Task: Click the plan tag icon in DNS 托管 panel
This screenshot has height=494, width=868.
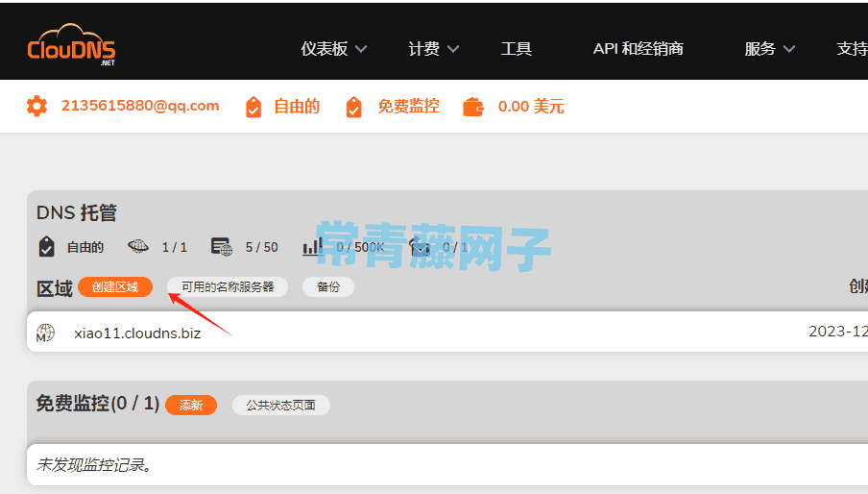Action: click(x=46, y=246)
